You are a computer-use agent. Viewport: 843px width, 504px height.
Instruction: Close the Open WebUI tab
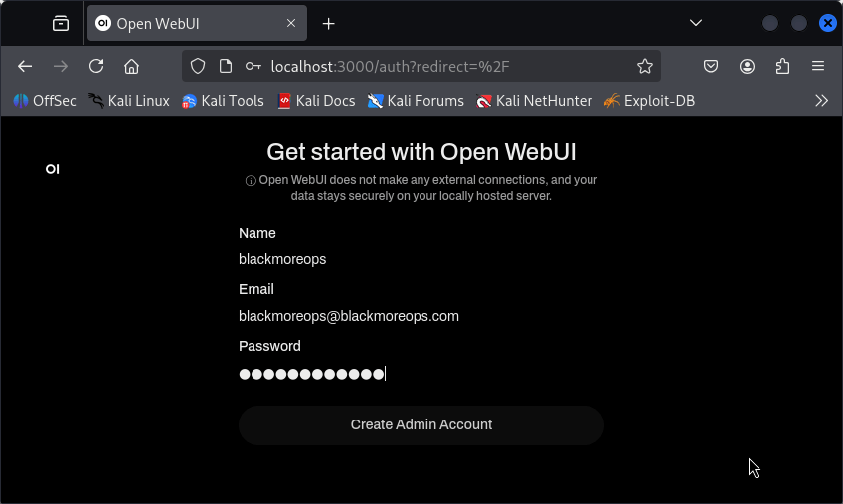pyautogui.click(x=291, y=23)
